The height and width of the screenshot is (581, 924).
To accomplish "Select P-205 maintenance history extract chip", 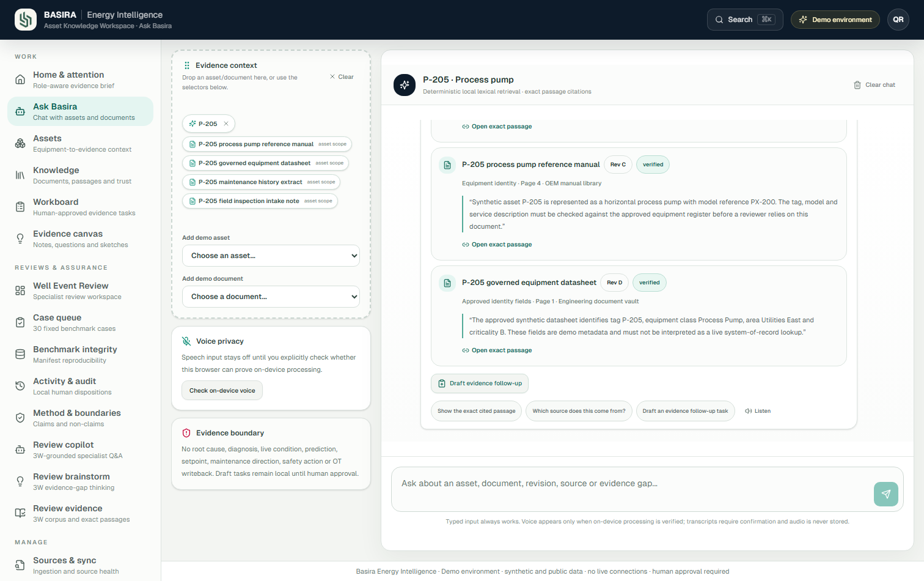I will (261, 182).
